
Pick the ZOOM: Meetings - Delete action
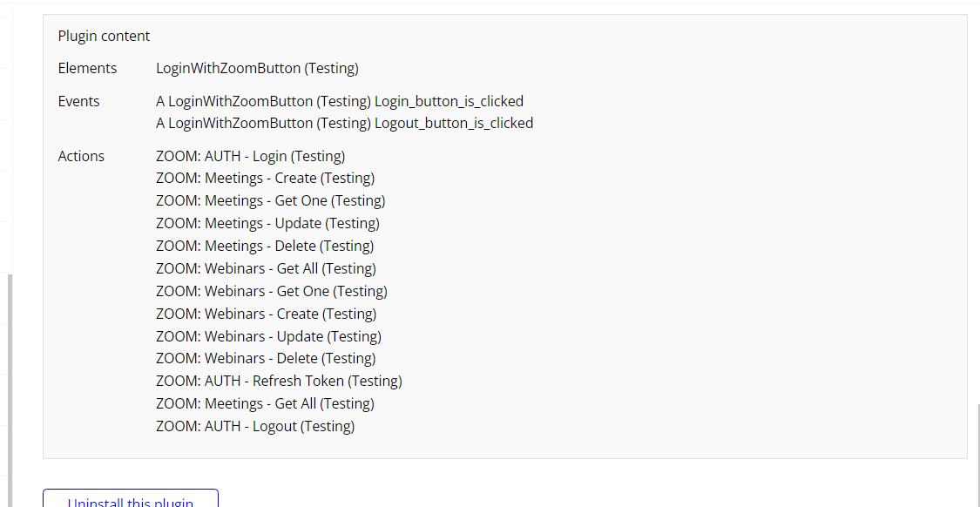[x=265, y=246]
